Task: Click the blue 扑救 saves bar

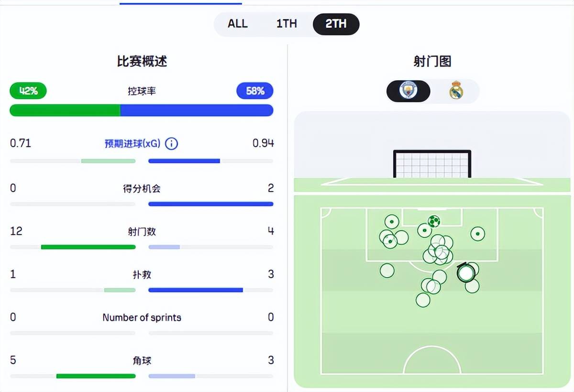Action: click(196, 290)
